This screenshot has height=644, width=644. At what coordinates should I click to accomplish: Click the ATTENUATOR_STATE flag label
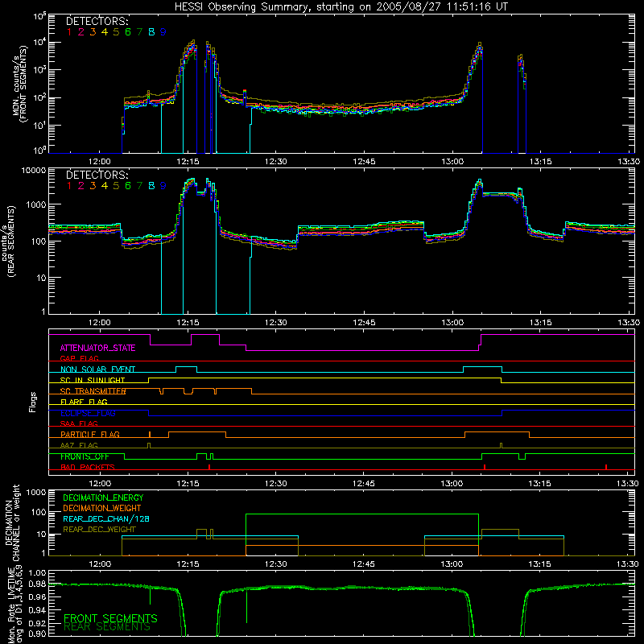97,349
